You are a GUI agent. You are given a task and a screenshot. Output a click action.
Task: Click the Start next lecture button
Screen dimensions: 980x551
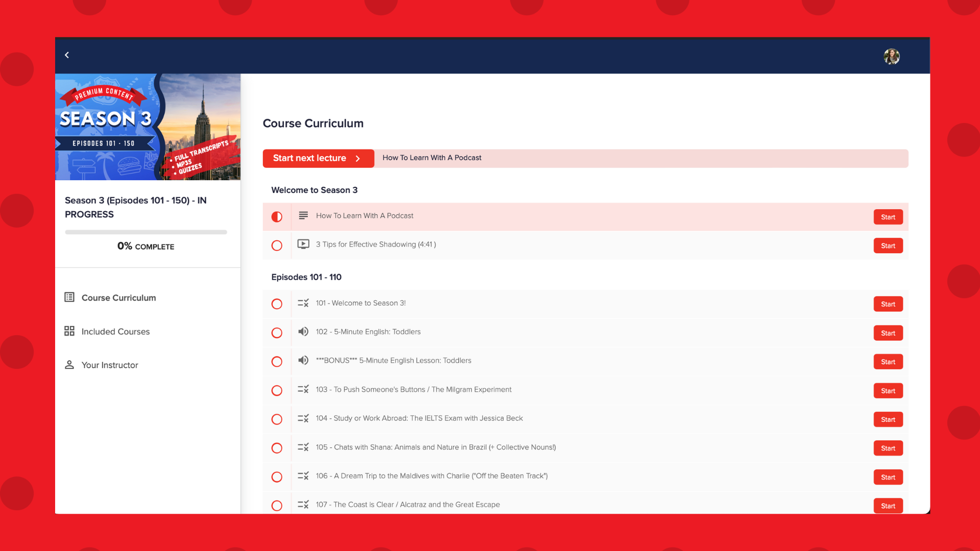[x=318, y=158]
